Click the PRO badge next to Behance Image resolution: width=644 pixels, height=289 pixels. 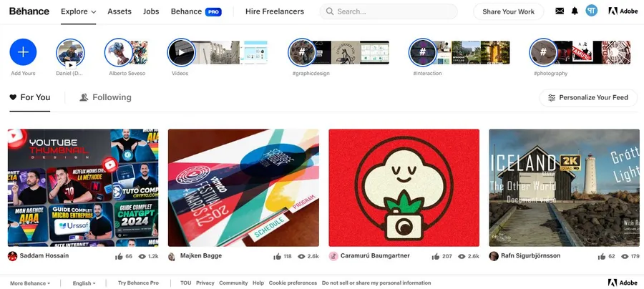(x=213, y=12)
